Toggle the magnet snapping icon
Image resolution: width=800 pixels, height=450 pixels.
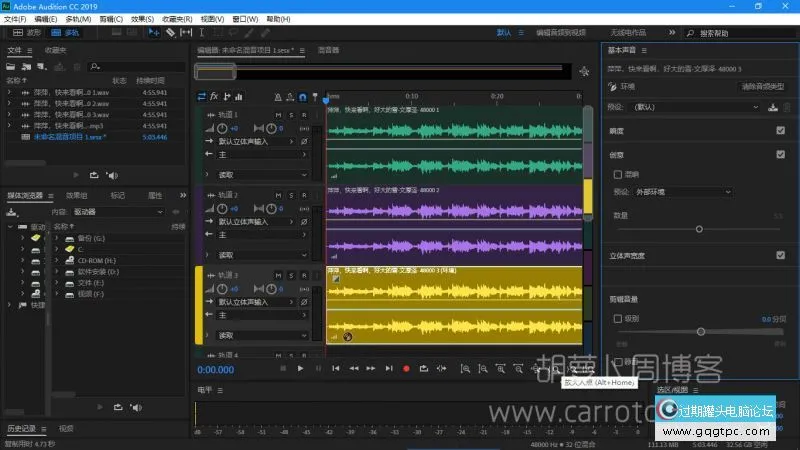tap(303, 97)
